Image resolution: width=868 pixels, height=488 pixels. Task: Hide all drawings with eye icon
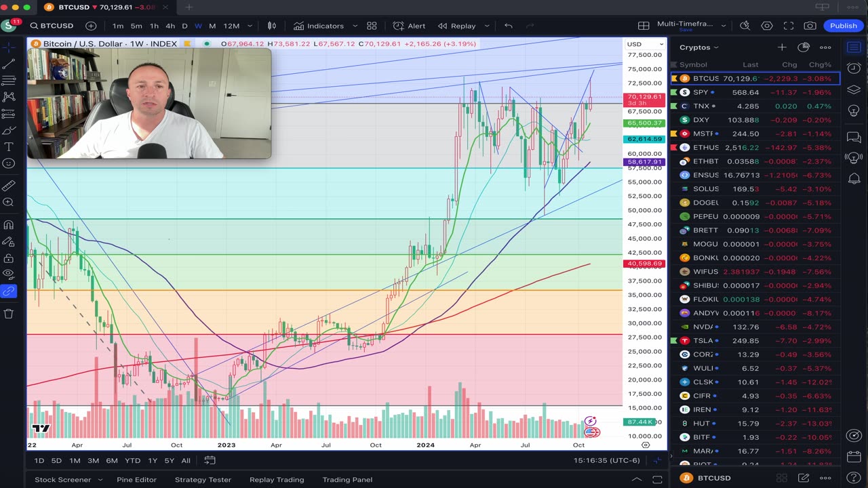[9, 274]
